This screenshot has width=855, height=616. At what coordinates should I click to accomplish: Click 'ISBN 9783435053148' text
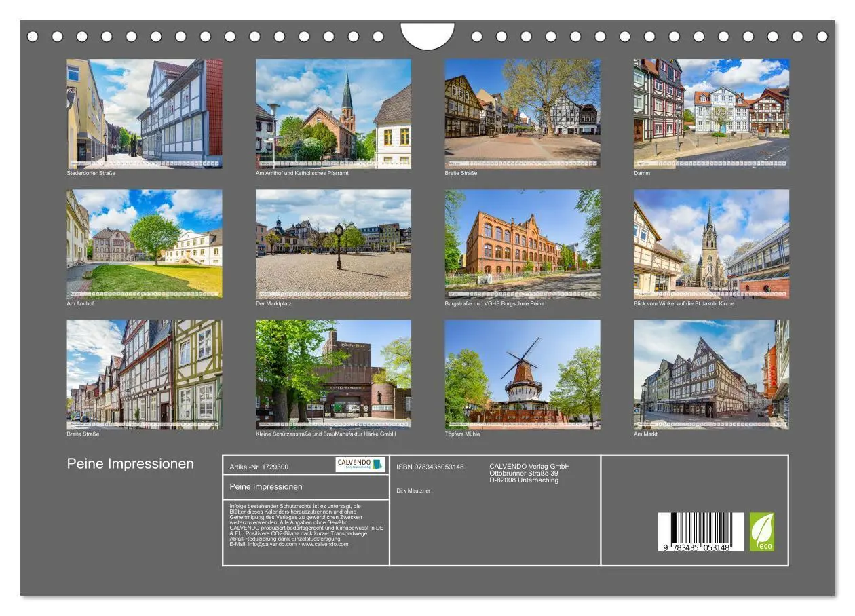click(430, 467)
